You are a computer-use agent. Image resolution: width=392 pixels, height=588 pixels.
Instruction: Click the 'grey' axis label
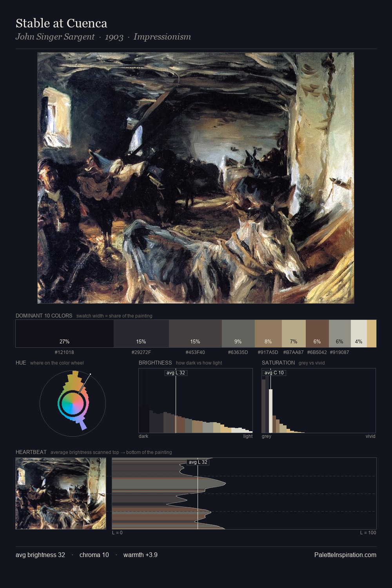[267, 436]
